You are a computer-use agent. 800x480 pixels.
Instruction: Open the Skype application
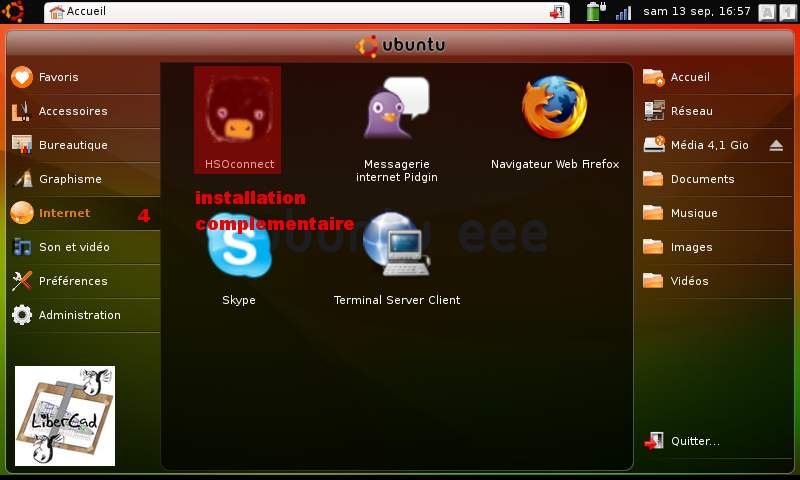coord(239,258)
